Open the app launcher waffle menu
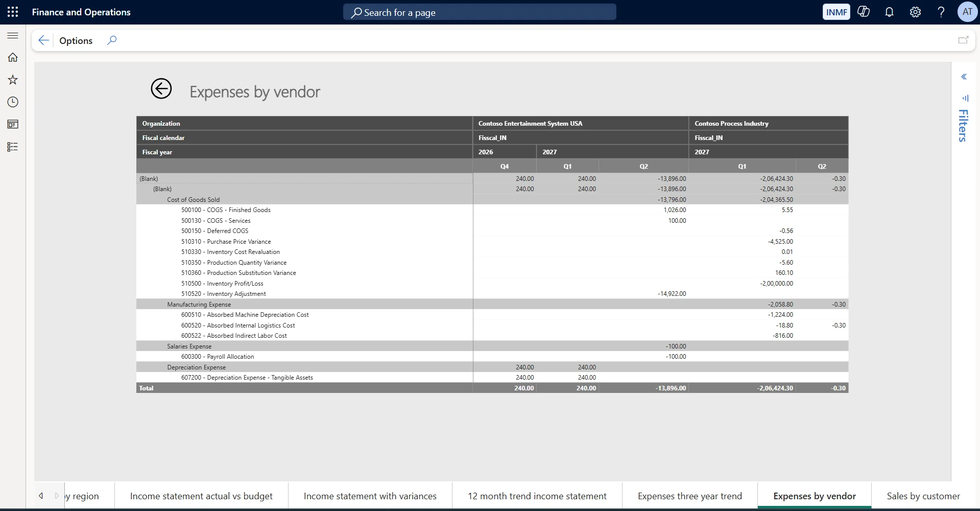This screenshot has height=511, width=980. point(13,12)
